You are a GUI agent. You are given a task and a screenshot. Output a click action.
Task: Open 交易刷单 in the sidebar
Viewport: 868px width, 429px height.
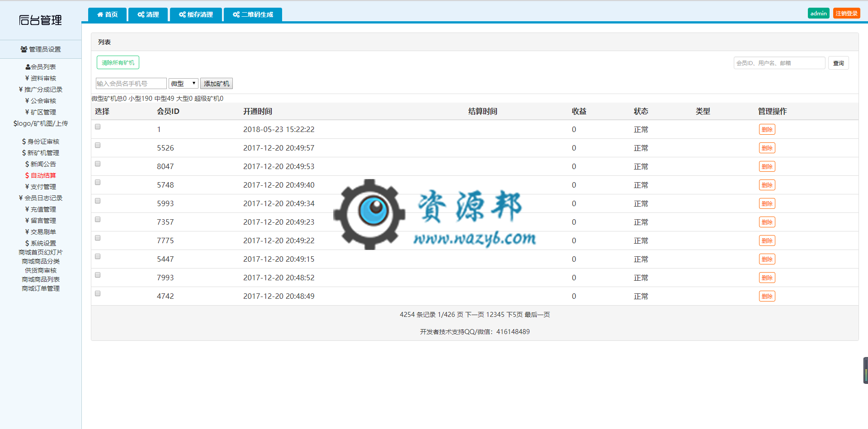point(41,232)
